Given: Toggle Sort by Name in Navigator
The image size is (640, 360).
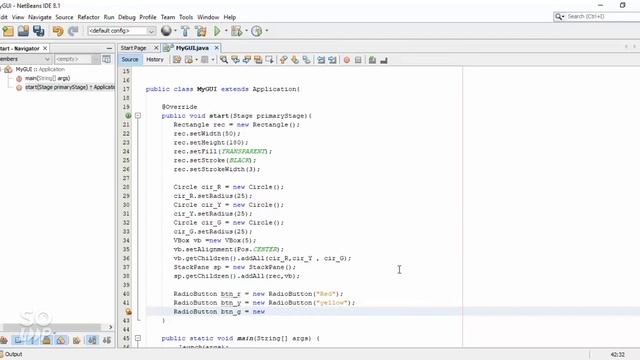Looking at the screenshot, I should pos(92,340).
